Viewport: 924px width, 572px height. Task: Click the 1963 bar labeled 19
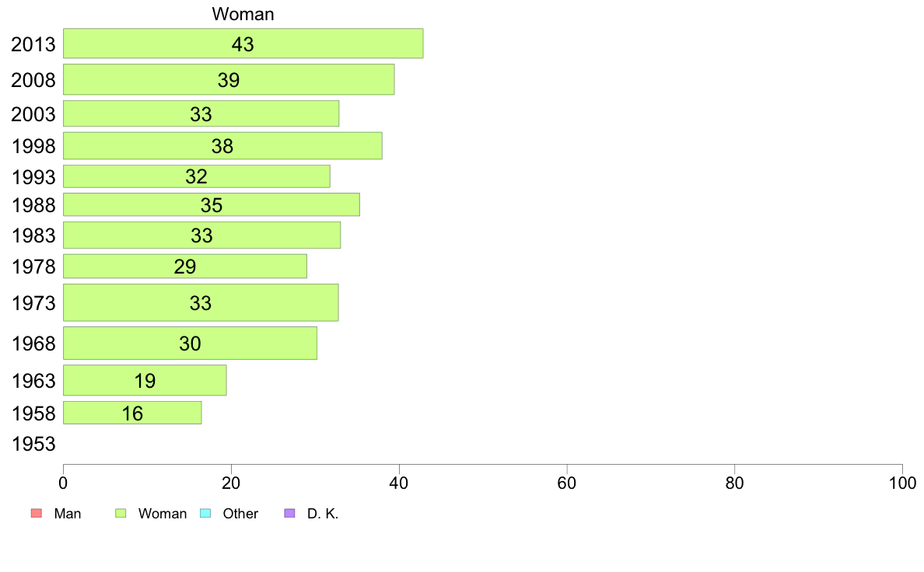(x=145, y=380)
